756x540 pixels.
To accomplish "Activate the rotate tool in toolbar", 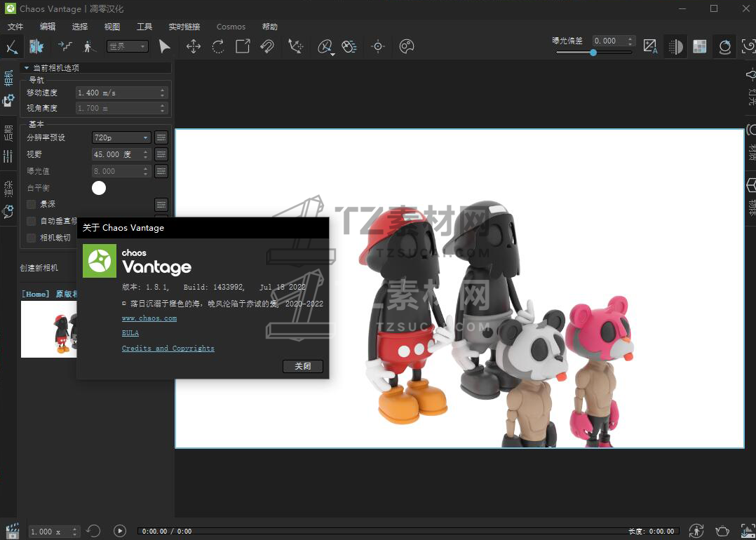I will pyautogui.click(x=218, y=46).
